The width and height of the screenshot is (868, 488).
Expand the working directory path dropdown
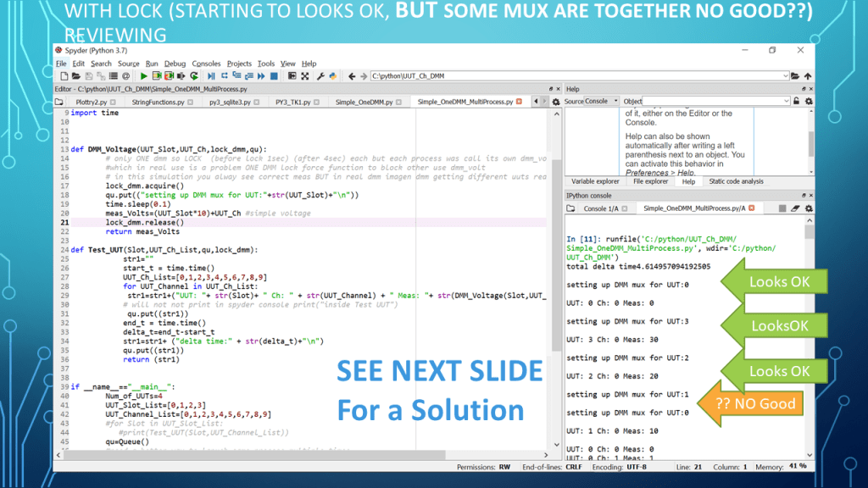pyautogui.click(x=785, y=76)
